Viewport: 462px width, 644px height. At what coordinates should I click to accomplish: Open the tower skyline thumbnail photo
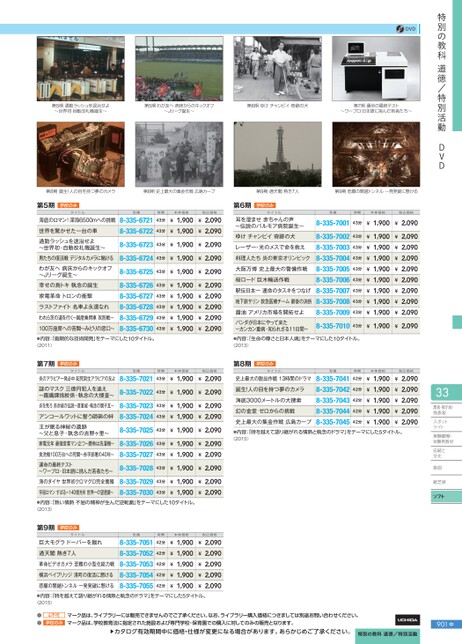click(x=278, y=154)
